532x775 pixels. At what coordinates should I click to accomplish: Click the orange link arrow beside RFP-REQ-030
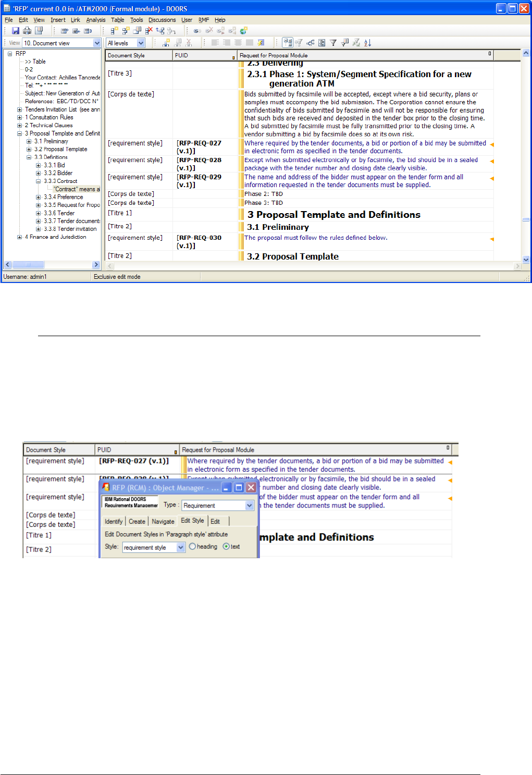491,239
